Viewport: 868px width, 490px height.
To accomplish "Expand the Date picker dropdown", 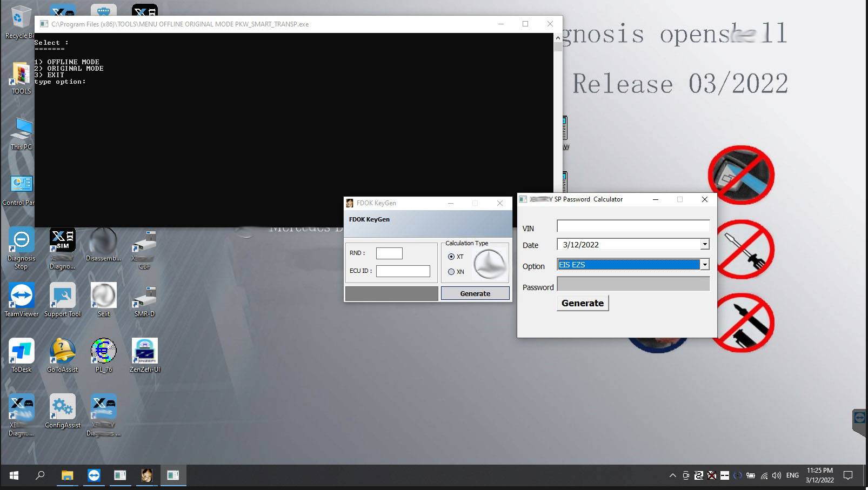I will (704, 244).
